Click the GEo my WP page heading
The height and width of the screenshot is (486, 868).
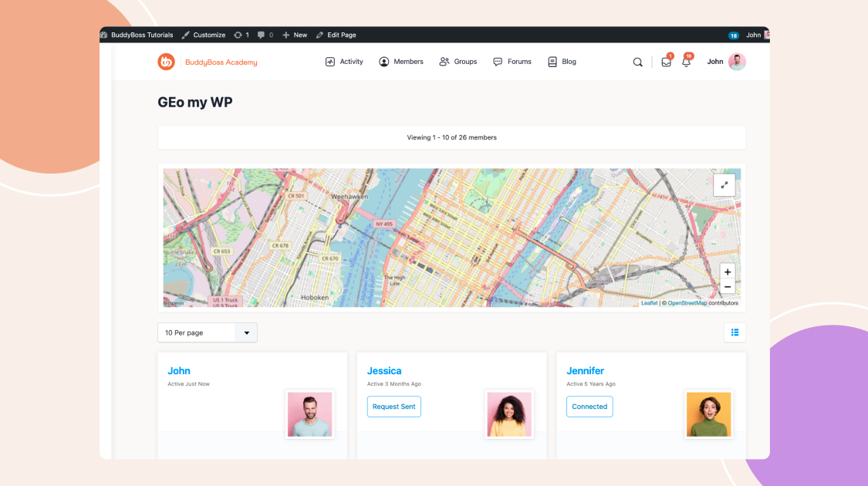pyautogui.click(x=195, y=103)
